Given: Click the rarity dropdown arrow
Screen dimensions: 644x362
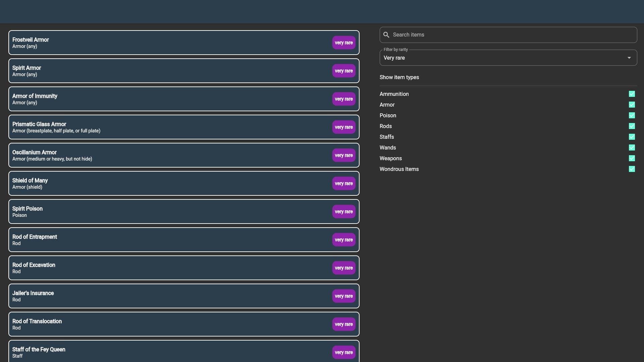Looking at the screenshot, I should (x=629, y=58).
